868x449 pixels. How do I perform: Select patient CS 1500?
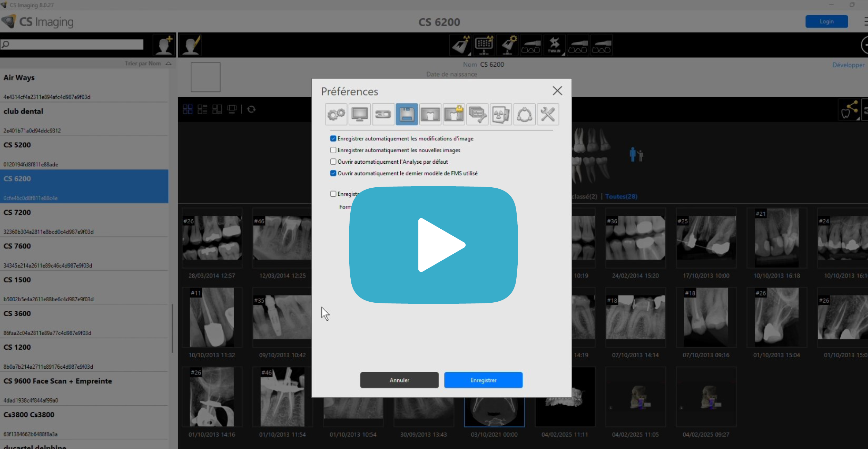(84, 288)
